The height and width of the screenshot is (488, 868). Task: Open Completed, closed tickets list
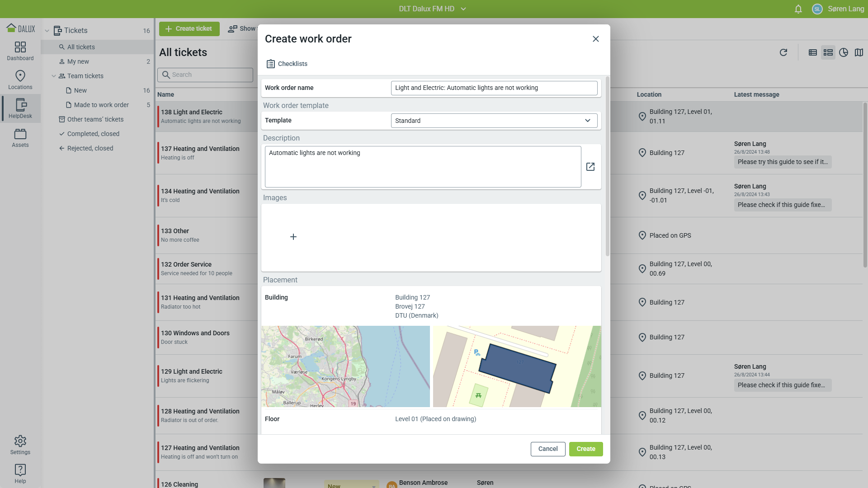pos(93,134)
